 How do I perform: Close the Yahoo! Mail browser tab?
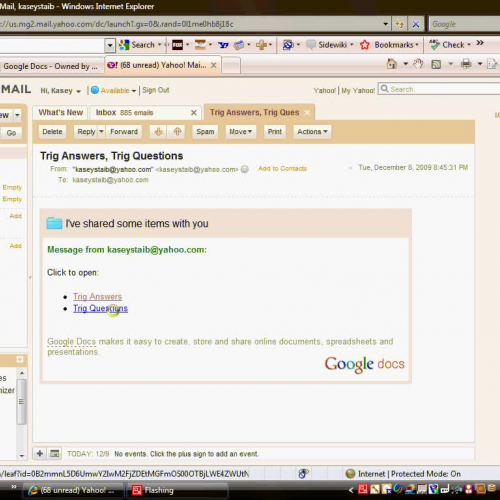pyautogui.click(x=214, y=65)
